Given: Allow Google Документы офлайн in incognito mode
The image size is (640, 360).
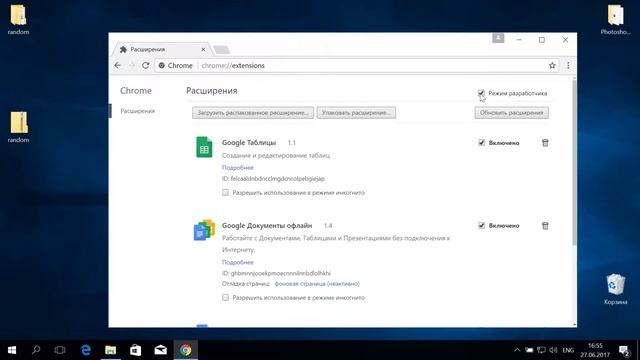Looking at the screenshot, I should click(x=225, y=297).
